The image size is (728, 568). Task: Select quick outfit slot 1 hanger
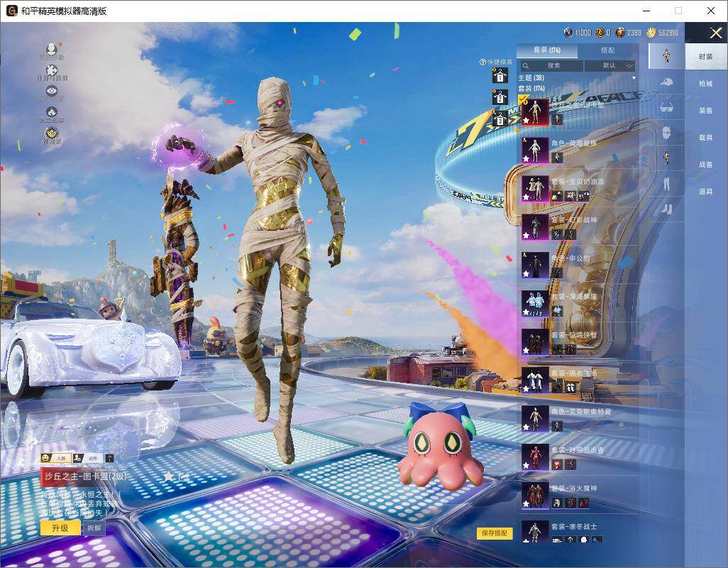[x=500, y=75]
